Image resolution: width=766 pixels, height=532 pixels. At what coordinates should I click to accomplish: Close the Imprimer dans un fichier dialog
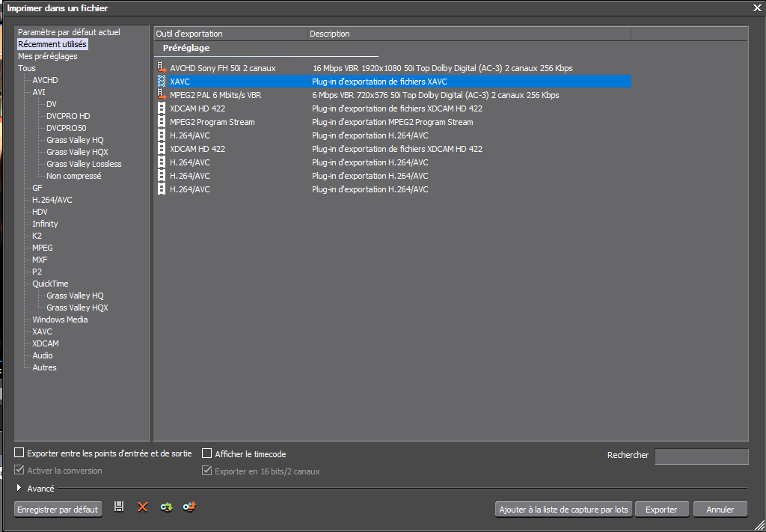(x=757, y=7)
